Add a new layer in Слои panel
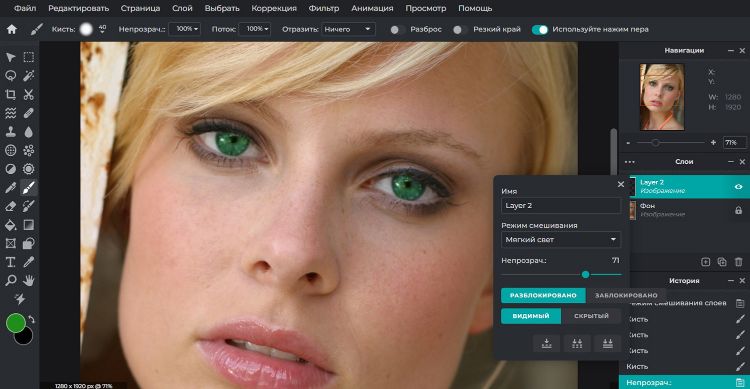The image size is (750, 389). click(706, 262)
